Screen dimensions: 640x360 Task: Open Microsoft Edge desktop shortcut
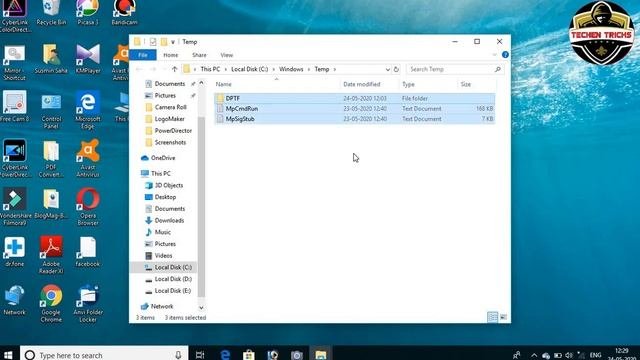coord(88,109)
